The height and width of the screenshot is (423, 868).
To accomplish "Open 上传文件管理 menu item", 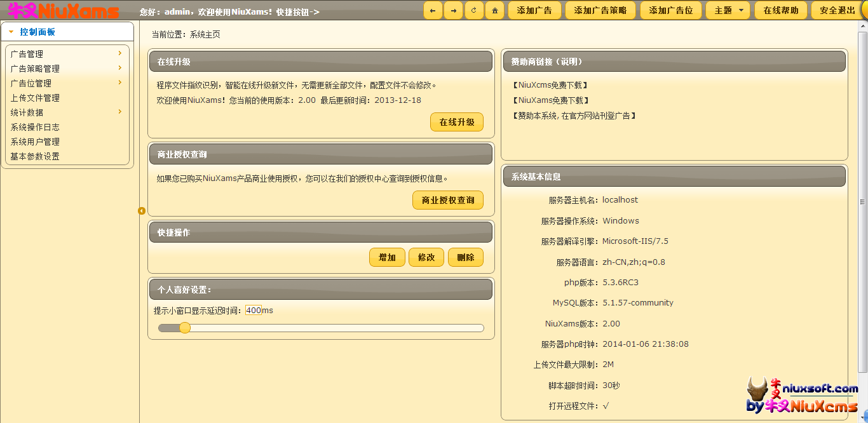I will pos(35,98).
